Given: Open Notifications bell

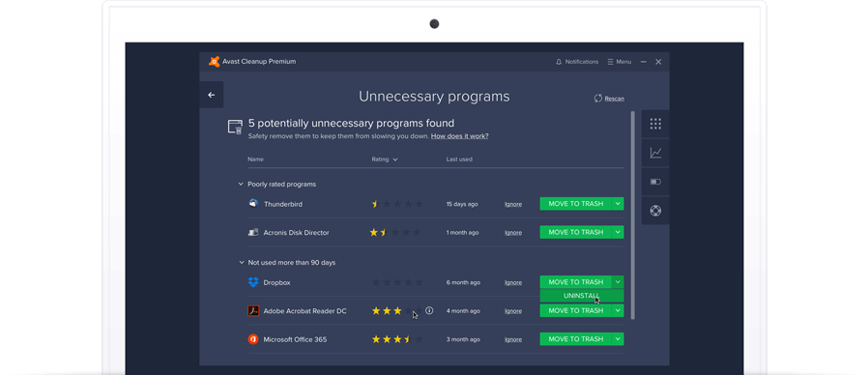Looking at the screenshot, I should point(577,62).
